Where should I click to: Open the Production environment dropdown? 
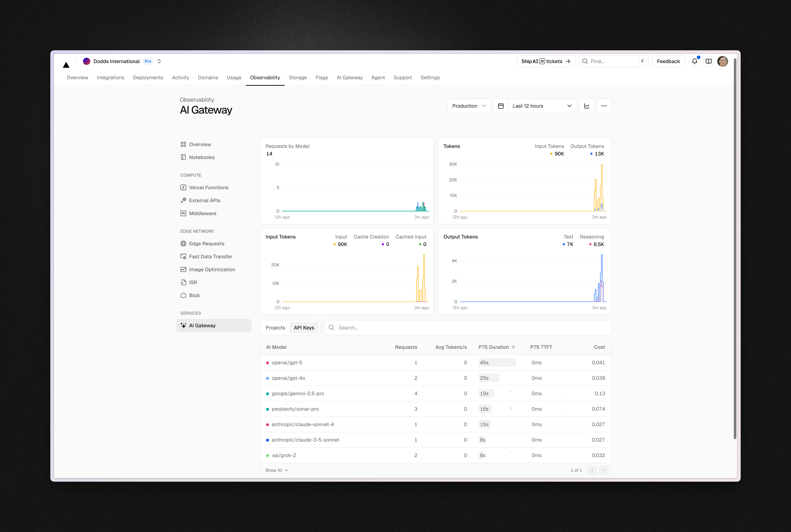[x=469, y=106]
